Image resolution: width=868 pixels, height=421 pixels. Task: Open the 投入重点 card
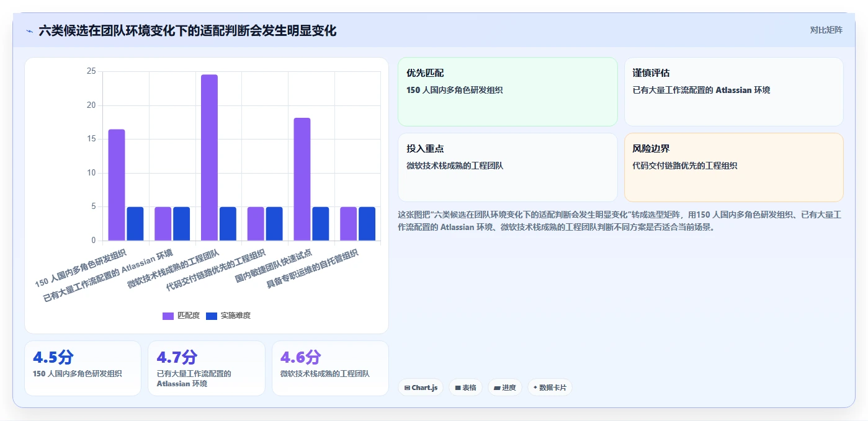pyautogui.click(x=508, y=167)
